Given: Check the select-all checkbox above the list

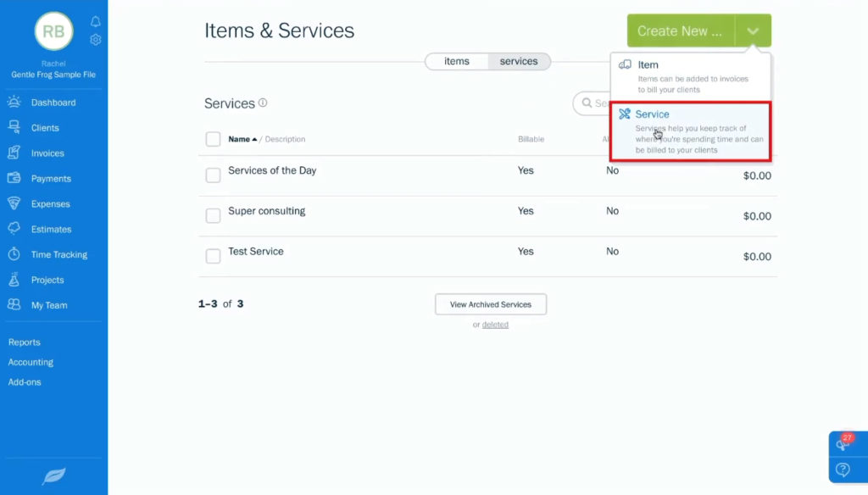Looking at the screenshot, I should tap(213, 139).
